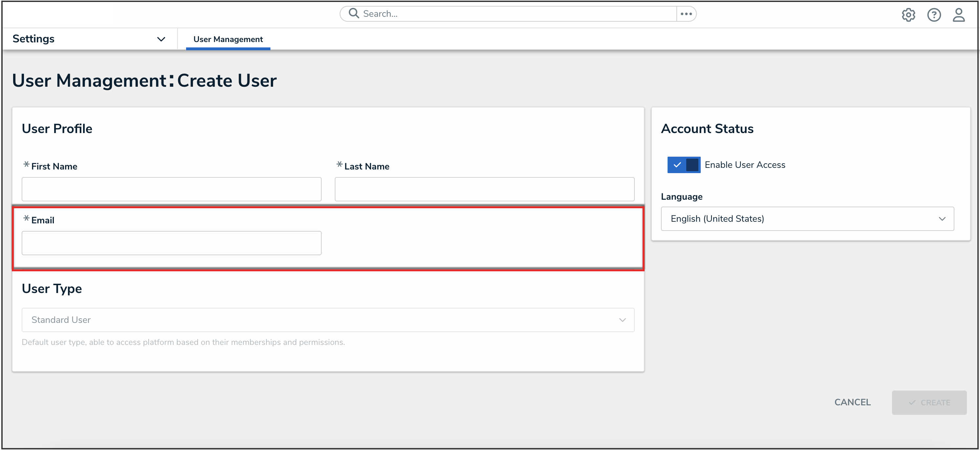This screenshot has width=980, height=450.
Task: Click the checkmark on Create button
Action: click(x=912, y=402)
